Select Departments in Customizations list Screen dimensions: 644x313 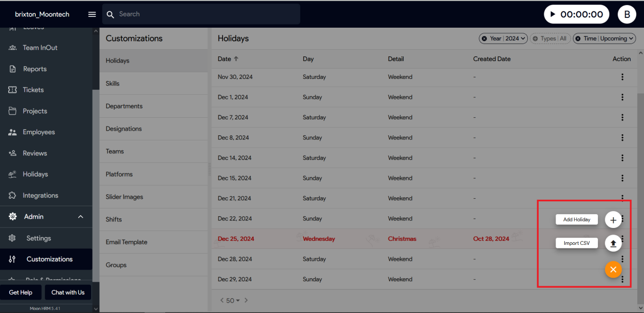pos(124,106)
